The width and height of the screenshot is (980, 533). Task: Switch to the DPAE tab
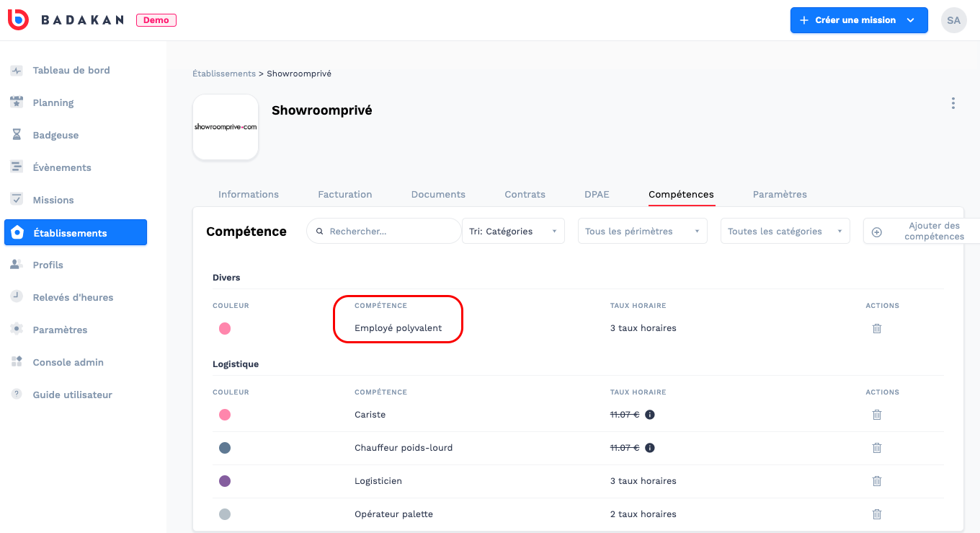597,194
